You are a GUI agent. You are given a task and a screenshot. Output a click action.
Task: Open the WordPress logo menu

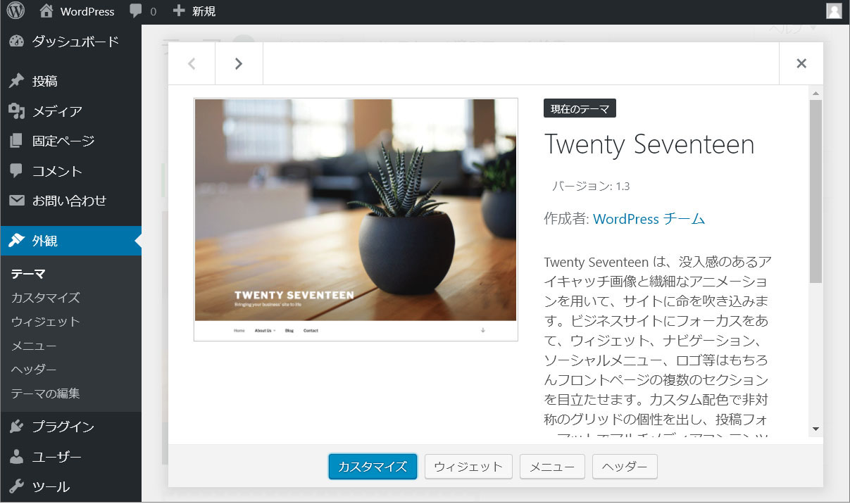tap(15, 11)
